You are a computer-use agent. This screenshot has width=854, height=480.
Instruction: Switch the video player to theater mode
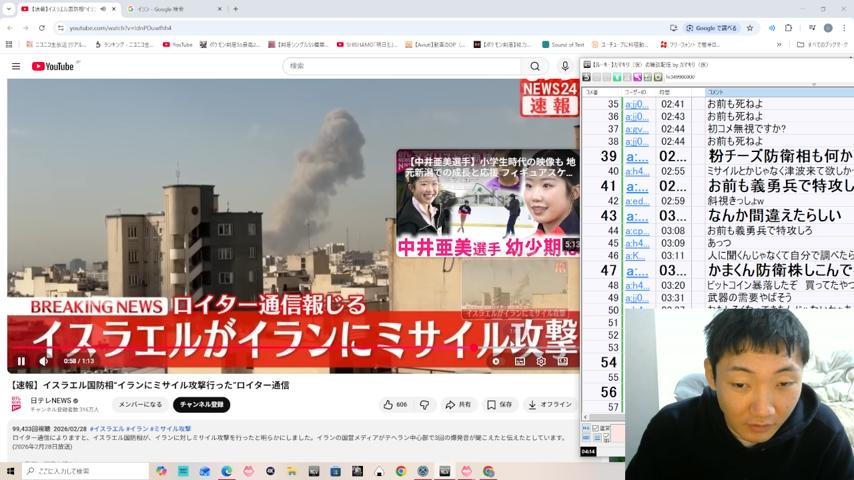[563, 361]
